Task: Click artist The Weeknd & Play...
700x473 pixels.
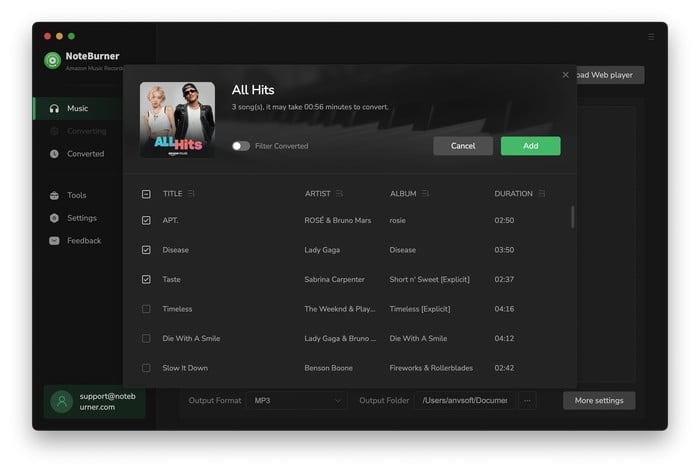Action: coord(340,309)
